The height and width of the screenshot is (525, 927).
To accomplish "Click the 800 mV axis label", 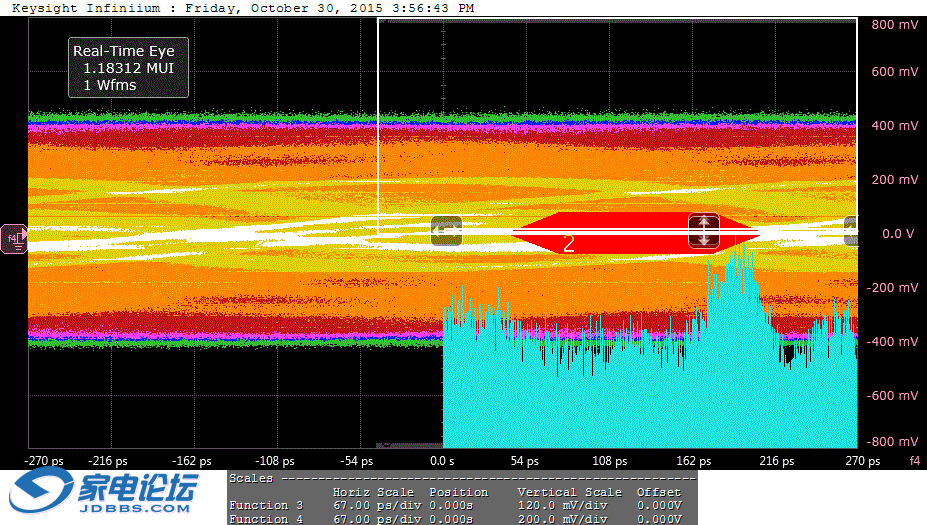I will [894, 25].
